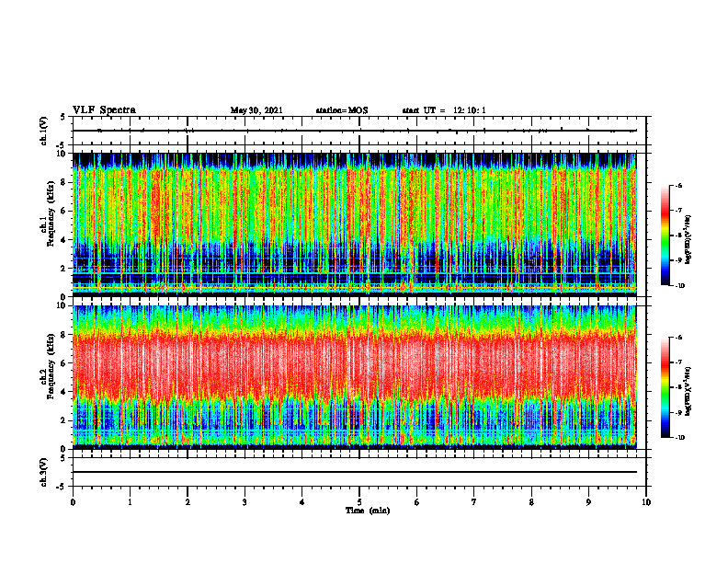Click the ch.3 voltage flat trace
Image resolution: width=728 pixels, height=563 pixels.
[x=354, y=472]
